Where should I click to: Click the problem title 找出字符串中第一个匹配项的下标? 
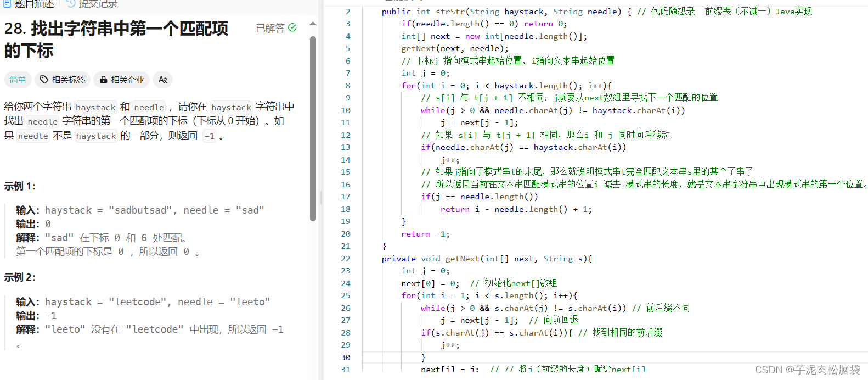pyautogui.click(x=116, y=39)
